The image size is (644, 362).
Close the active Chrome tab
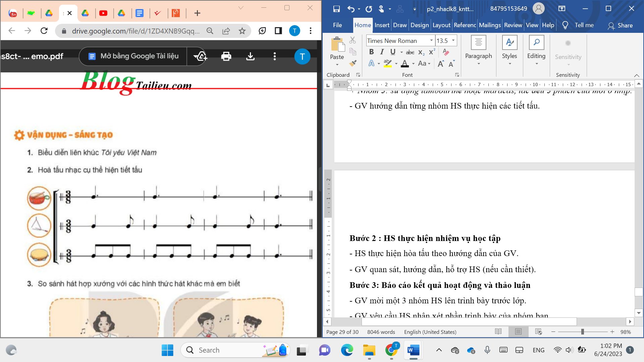coord(69,13)
